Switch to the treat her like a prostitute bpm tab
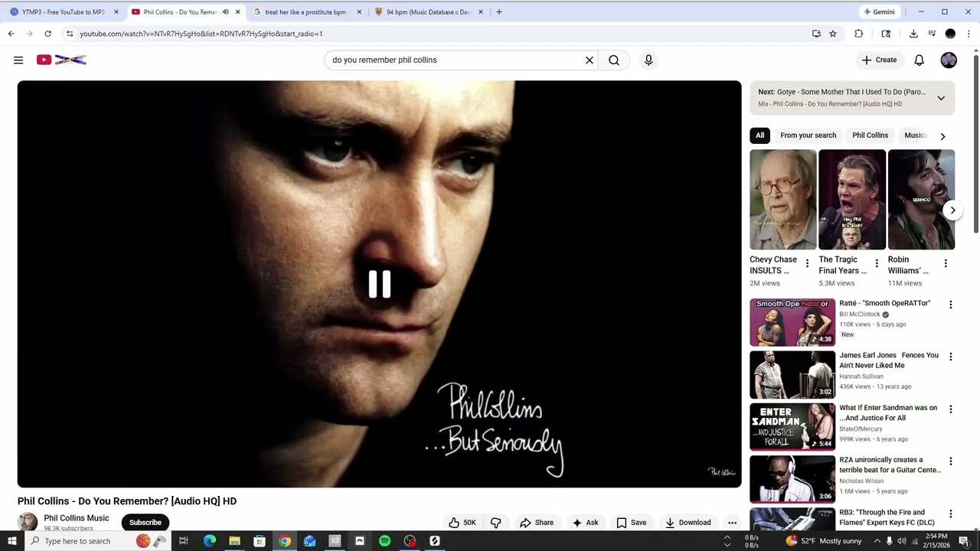 [304, 12]
